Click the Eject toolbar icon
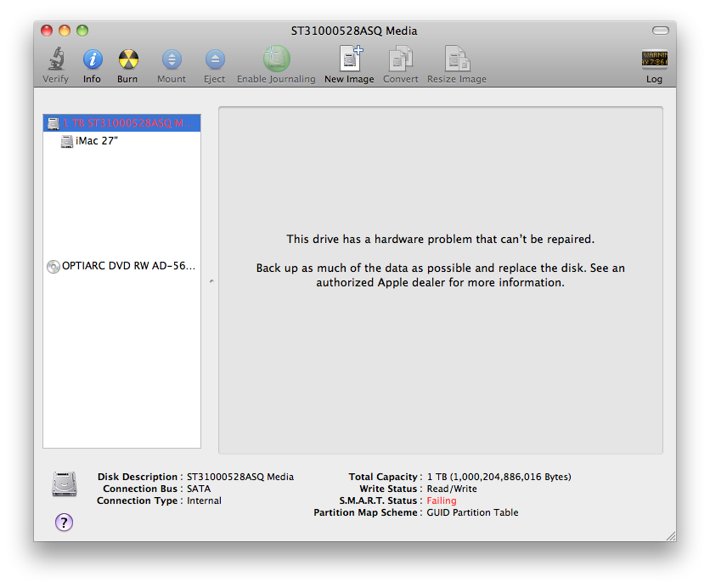The image size is (710, 588). 215,59
